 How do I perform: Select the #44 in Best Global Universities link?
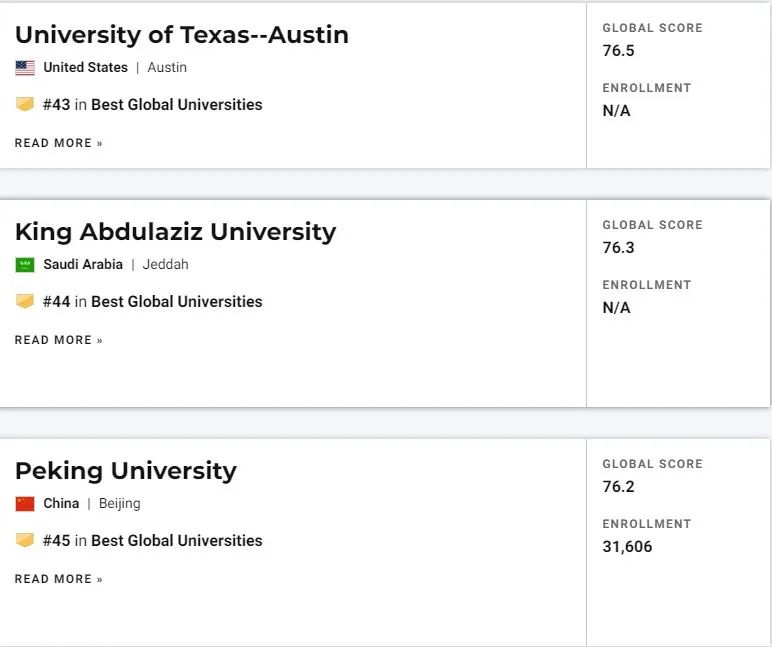153,301
